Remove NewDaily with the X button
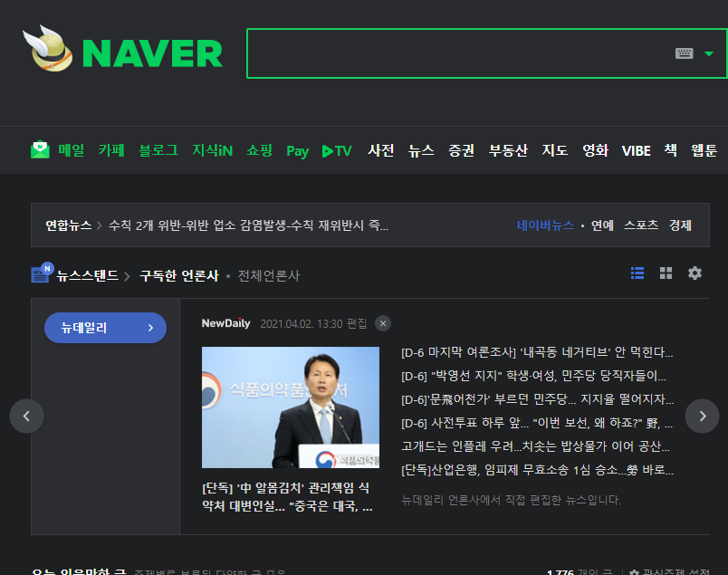The height and width of the screenshot is (575, 728). point(383,323)
